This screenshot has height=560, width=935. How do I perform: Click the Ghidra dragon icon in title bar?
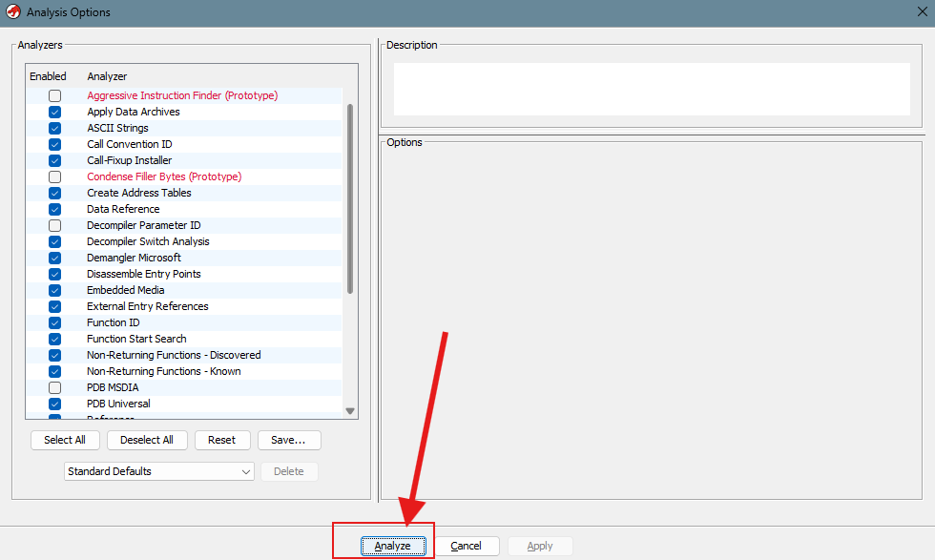click(13, 12)
